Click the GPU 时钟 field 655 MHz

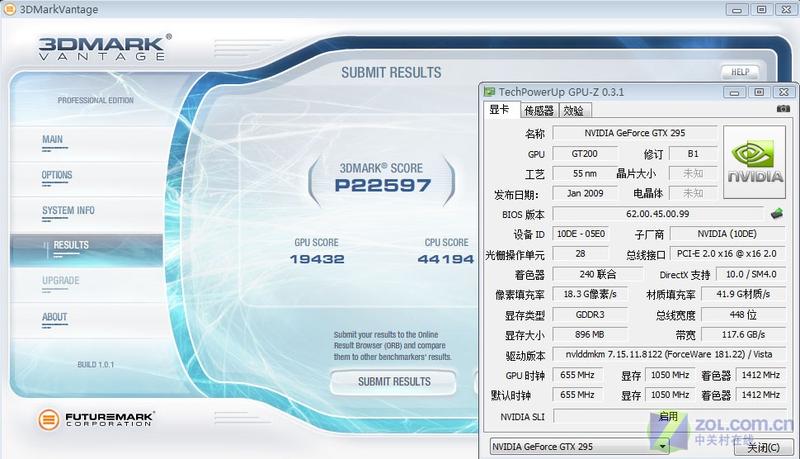[x=578, y=375]
